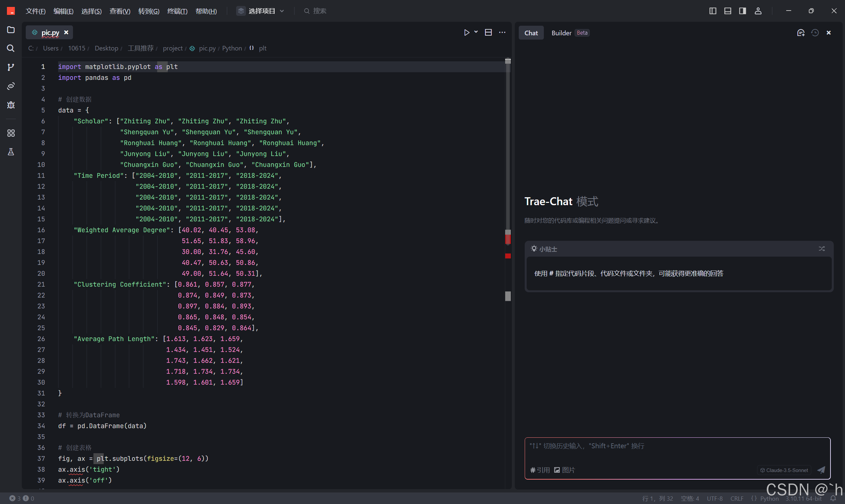Open the Debug bug icon in sidebar
This screenshot has width=845, height=504.
[x=11, y=105]
